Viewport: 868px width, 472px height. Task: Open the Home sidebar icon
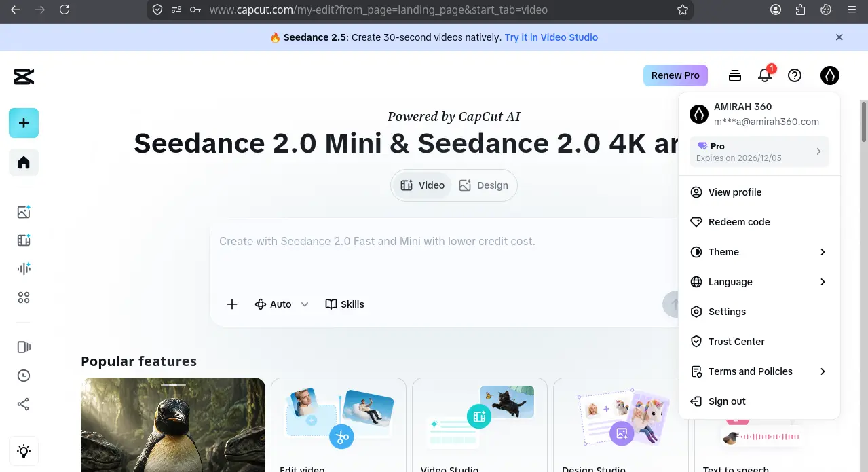coord(24,162)
